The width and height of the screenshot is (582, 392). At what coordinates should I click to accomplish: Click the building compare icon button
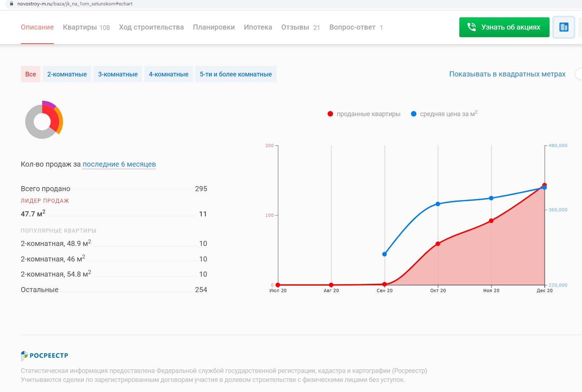coord(563,27)
